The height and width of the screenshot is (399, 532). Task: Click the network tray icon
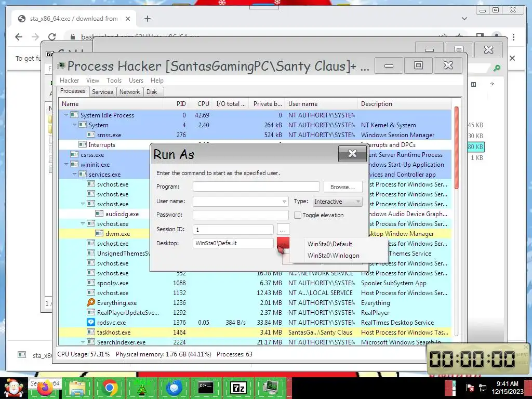(482, 388)
